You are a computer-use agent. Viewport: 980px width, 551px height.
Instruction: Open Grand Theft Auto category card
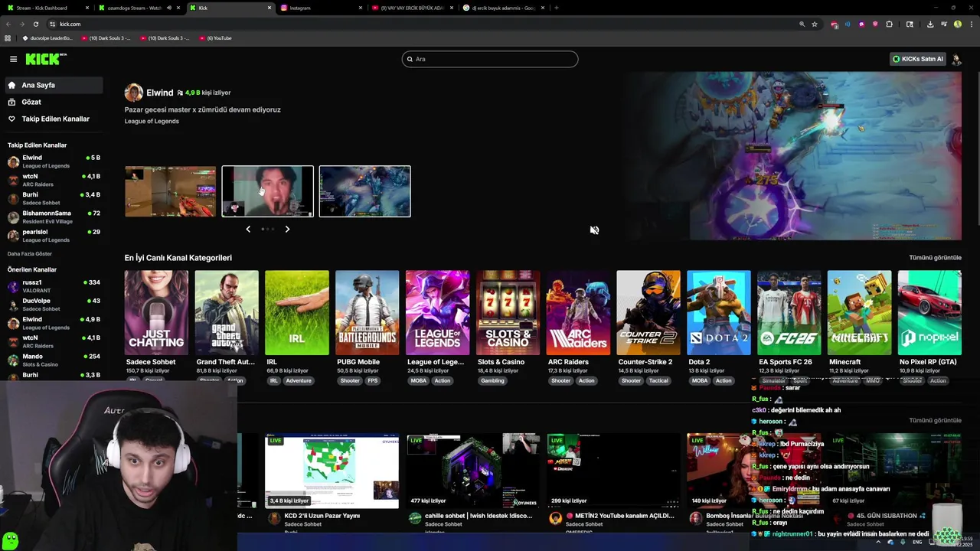227,312
